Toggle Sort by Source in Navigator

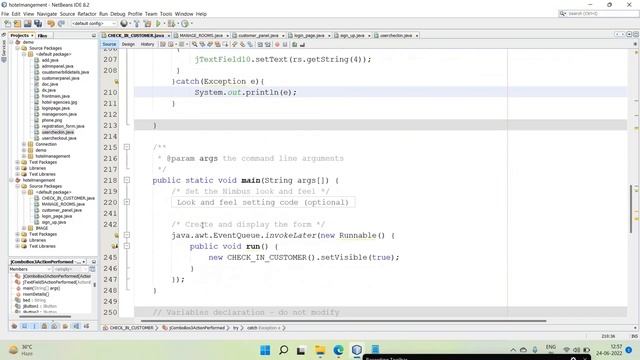87,326
